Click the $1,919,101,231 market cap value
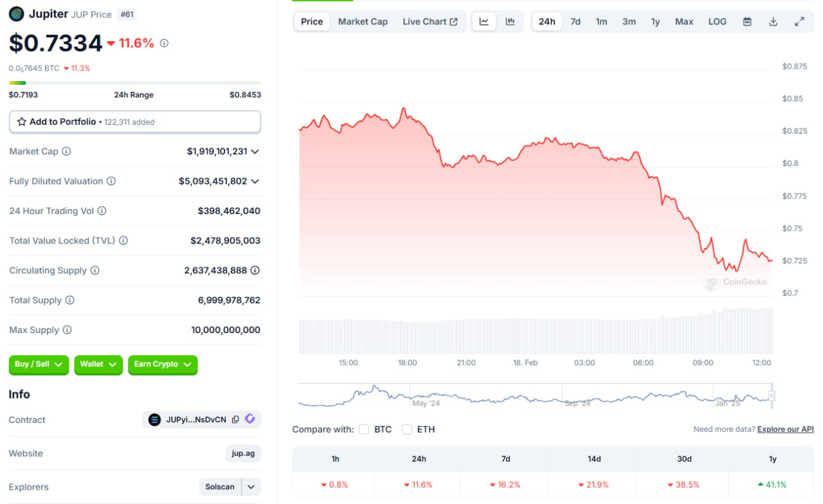 click(217, 152)
